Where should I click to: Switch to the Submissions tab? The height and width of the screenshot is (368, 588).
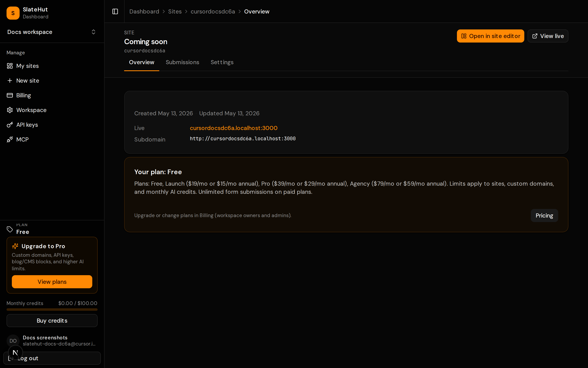tap(183, 62)
